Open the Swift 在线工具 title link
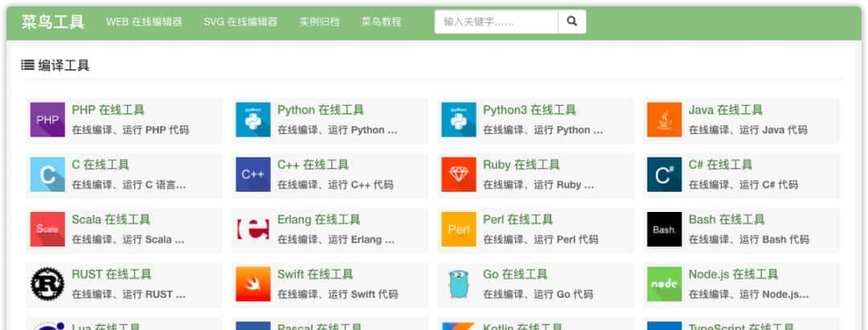Screen dimensions: 868x330 click(x=315, y=274)
